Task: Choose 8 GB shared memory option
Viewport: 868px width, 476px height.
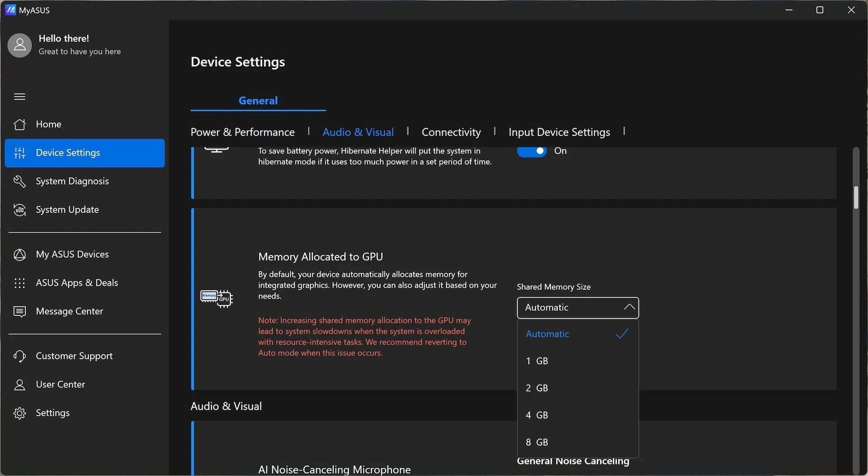Action: click(578, 442)
